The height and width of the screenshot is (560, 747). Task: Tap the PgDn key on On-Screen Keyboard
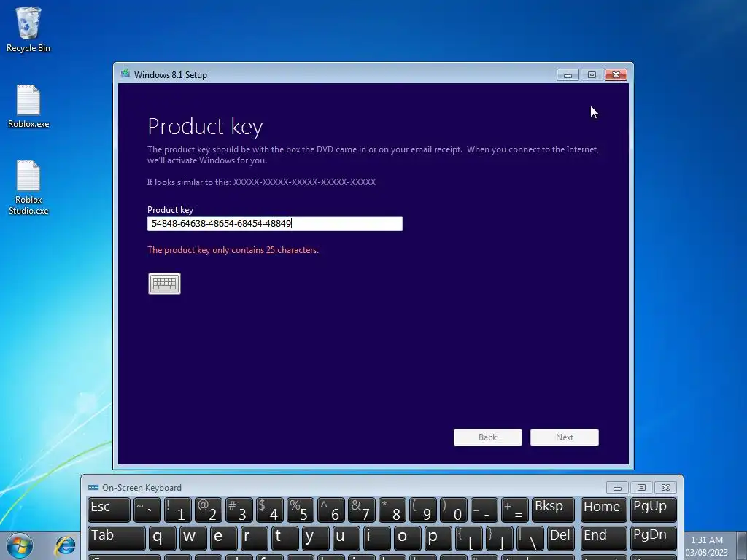[x=653, y=538]
